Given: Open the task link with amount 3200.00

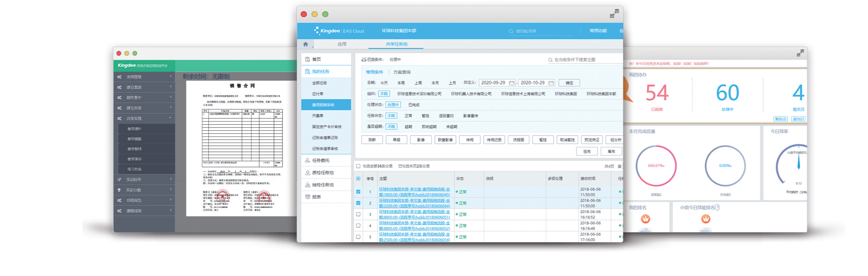Looking at the screenshot, I should [414, 203].
